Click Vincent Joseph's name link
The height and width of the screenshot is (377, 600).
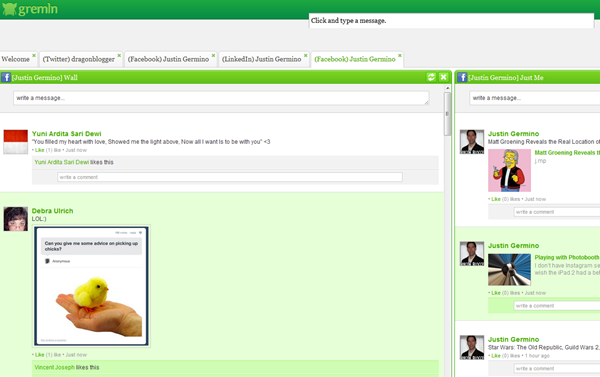click(x=54, y=367)
